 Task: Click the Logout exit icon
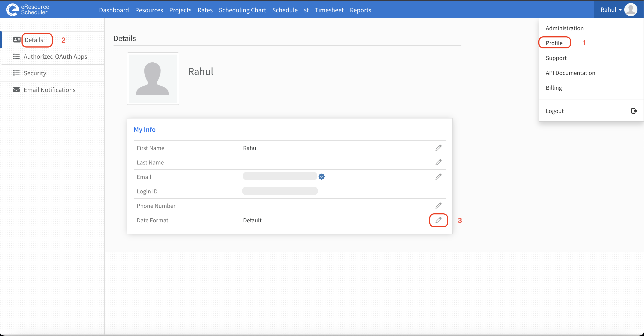[x=634, y=111]
